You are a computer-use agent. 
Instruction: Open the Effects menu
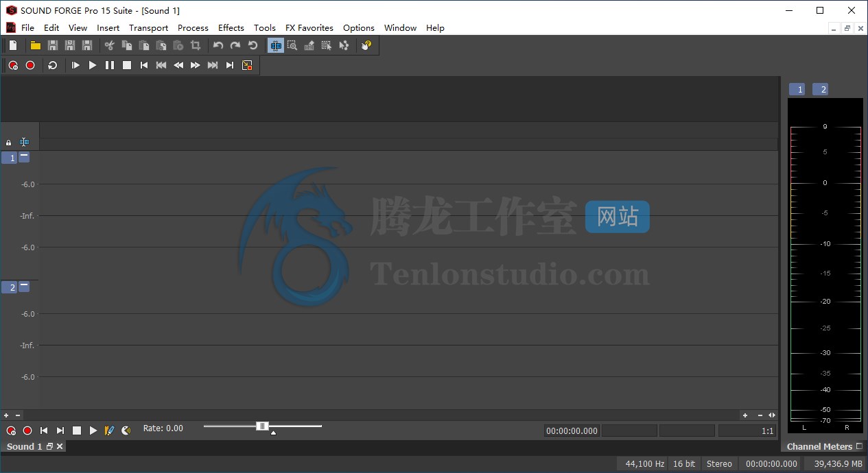tap(231, 28)
